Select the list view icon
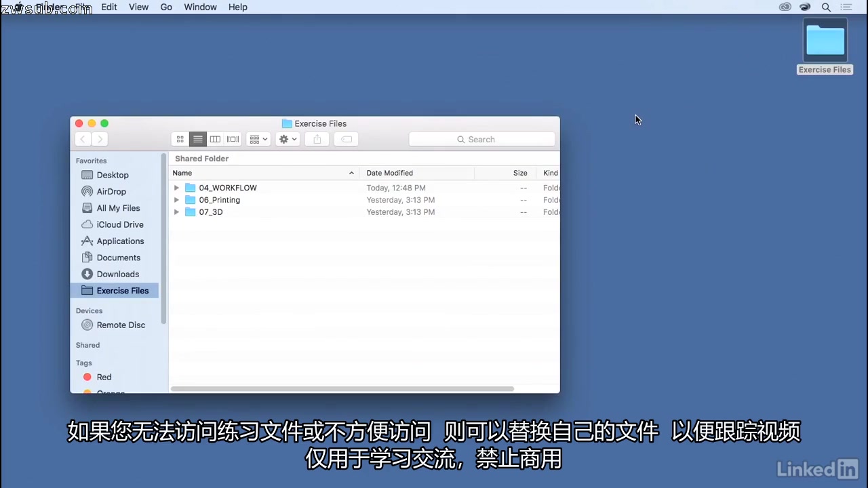868x488 pixels. click(197, 139)
